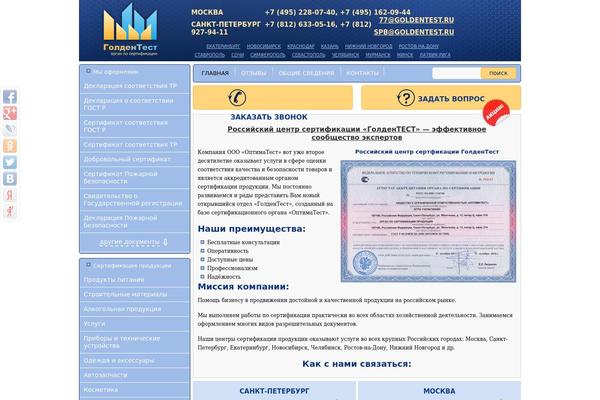Open Сертификат соответствия ГОСТ Р
Screen dimensions: 600x400
(x=134, y=126)
